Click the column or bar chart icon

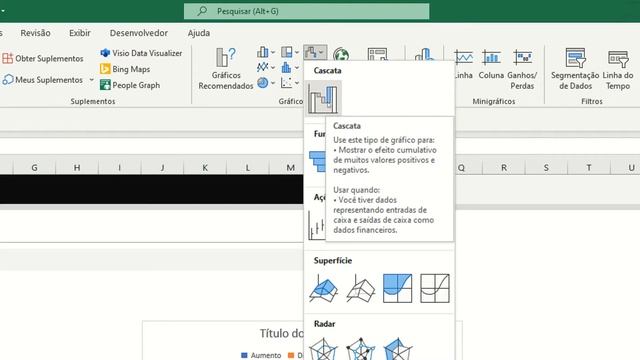pos(263,52)
